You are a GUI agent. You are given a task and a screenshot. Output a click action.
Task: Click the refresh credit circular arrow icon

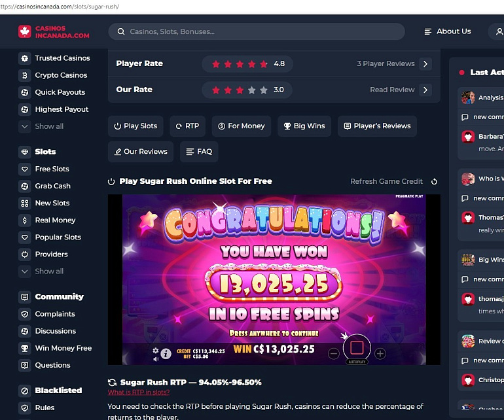pos(434,182)
